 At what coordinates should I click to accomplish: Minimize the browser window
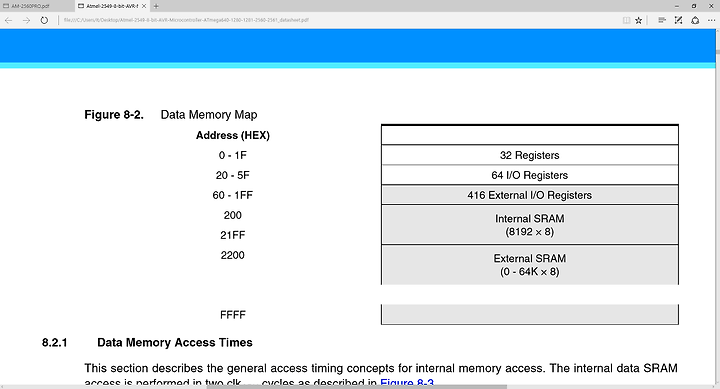[x=676, y=6]
